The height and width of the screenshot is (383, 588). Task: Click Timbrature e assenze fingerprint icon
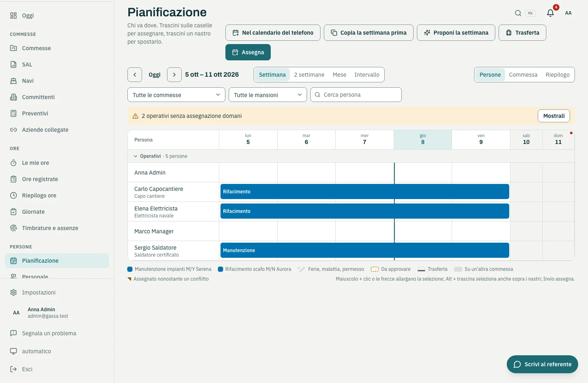click(x=13, y=228)
